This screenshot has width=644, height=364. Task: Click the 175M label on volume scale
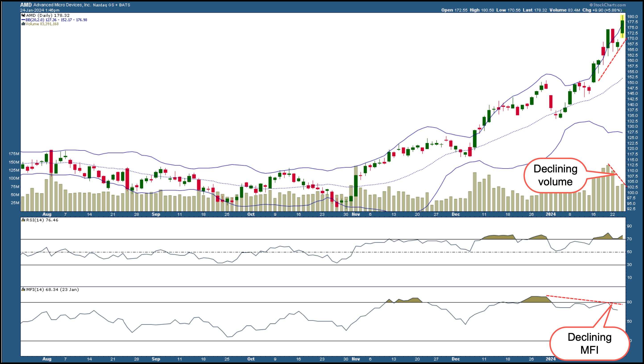pos(14,154)
